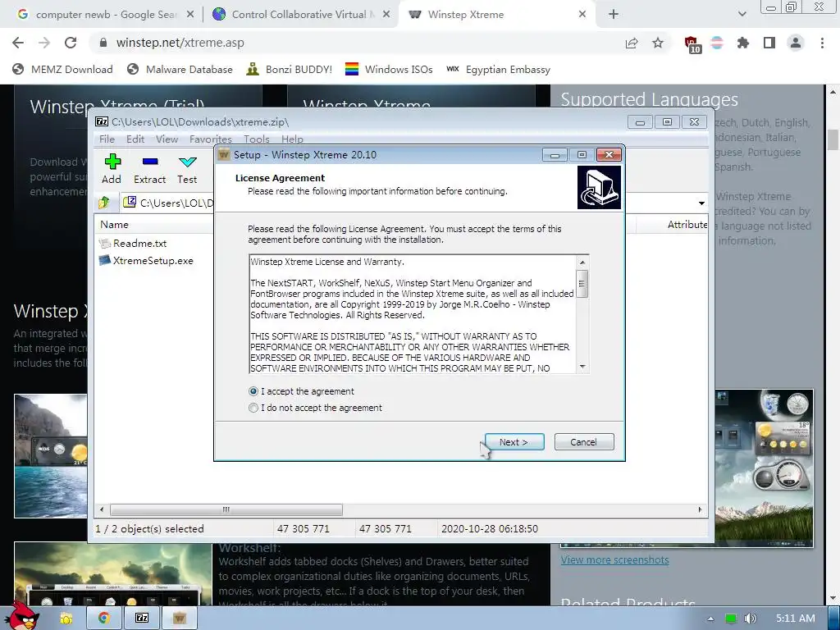This screenshot has height=630, width=840.
Task: Open the Chrome profile avatar
Action: click(x=796, y=43)
